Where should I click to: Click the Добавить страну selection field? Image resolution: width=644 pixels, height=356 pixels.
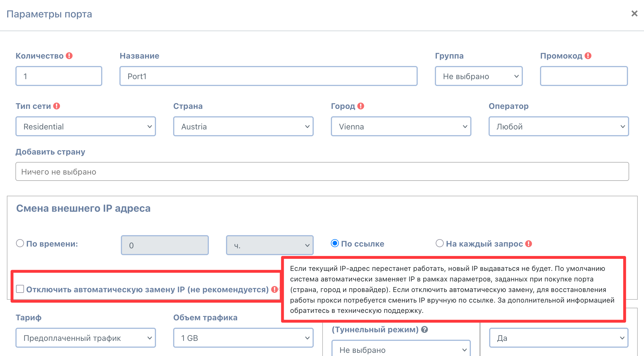322,171
